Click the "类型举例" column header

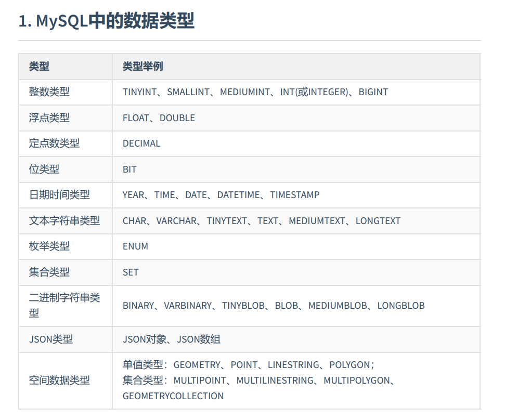(296, 67)
